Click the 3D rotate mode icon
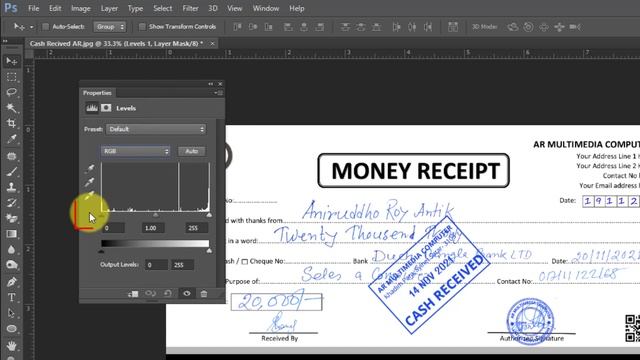The image size is (640, 360). pyautogui.click(x=513, y=27)
